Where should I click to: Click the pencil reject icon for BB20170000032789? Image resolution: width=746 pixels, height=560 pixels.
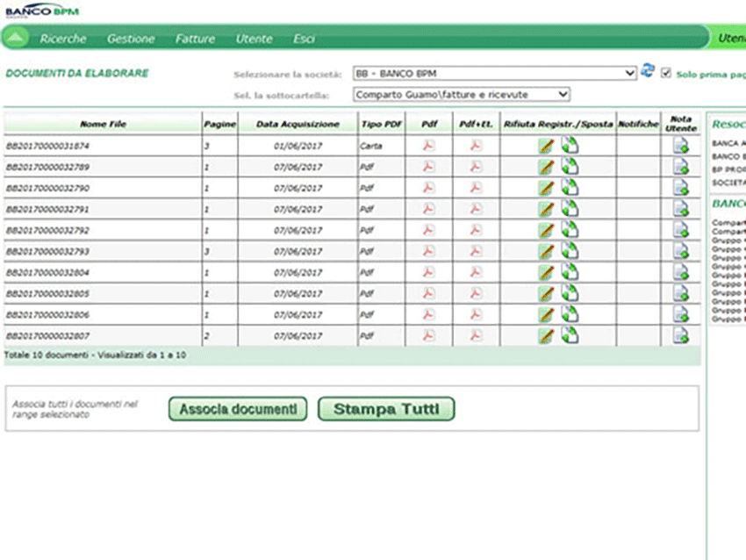click(546, 167)
